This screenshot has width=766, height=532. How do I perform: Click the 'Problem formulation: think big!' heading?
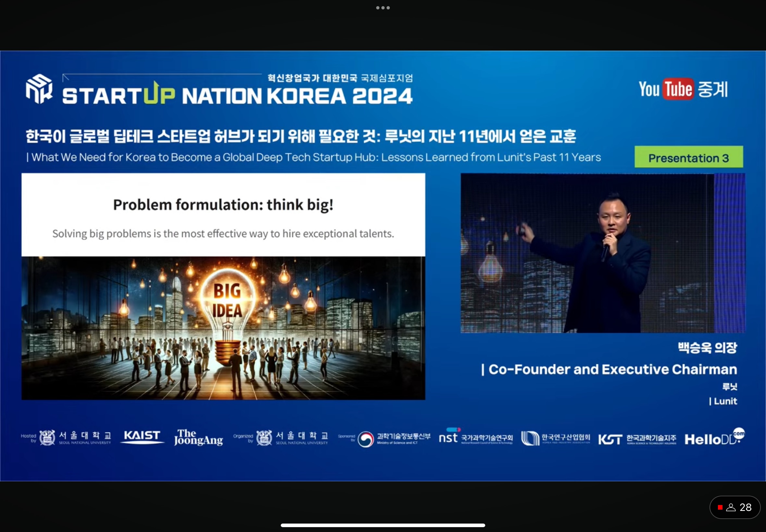pyautogui.click(x=223, y=205)
